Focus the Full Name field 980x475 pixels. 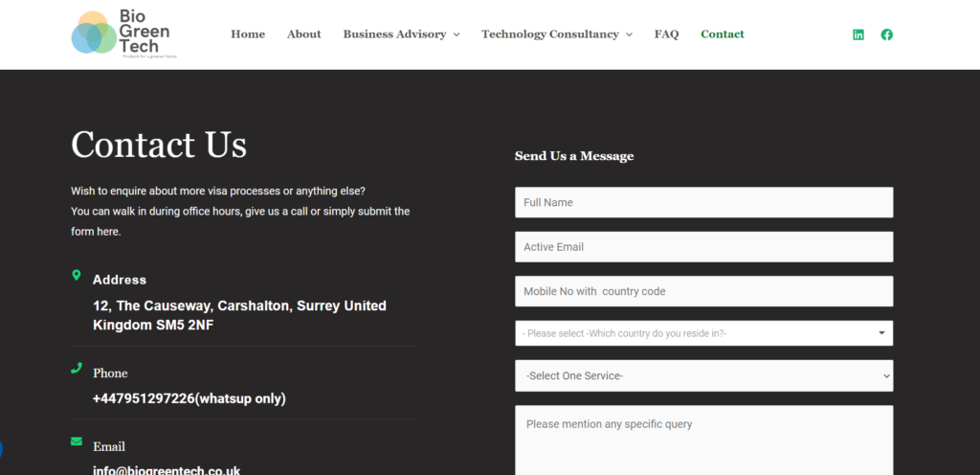(x=703, y=202)
